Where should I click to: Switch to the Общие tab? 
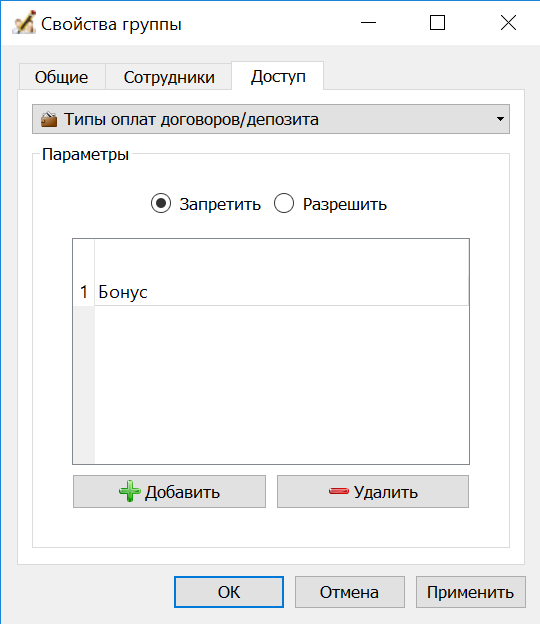[62, 77]
